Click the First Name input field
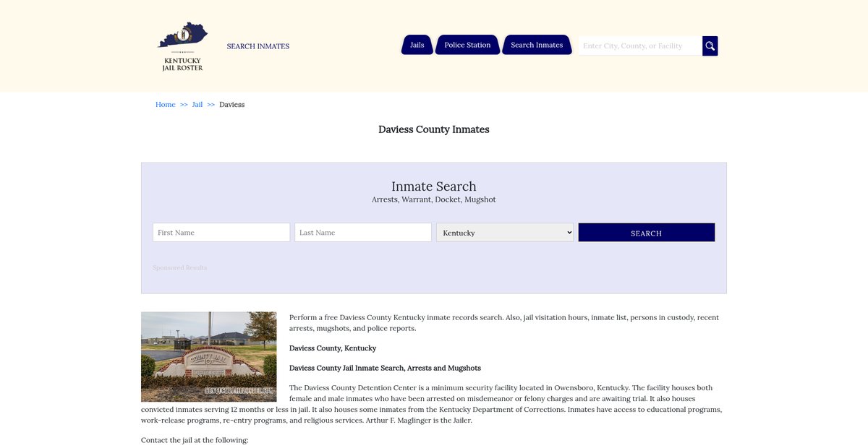 (221, 233)
